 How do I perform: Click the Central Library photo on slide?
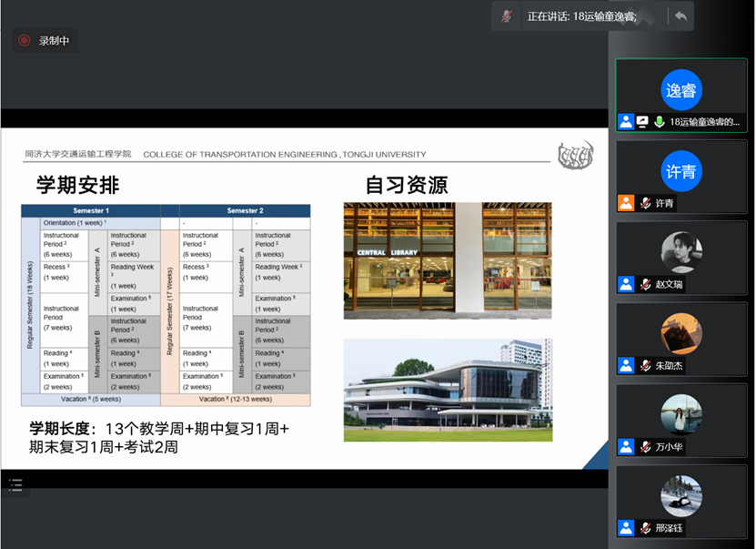coord(448,260)
